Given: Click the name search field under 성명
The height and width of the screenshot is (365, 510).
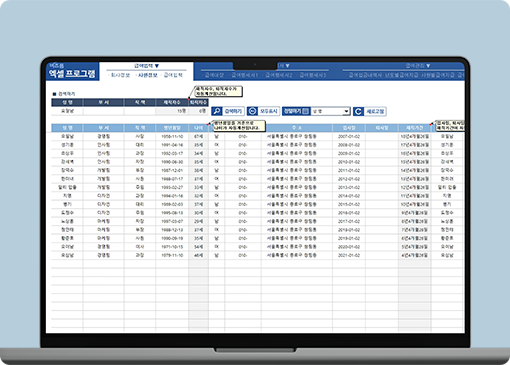Looking at the screenshot, I should pyautogui.click(x=67, y=111).
